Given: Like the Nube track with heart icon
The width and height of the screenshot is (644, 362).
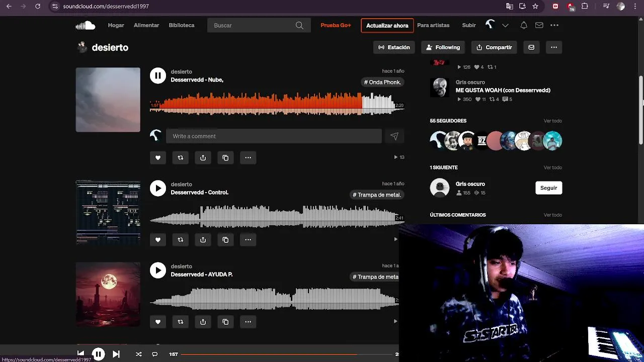Looking at the screenshot, I should tap(157, 157).
